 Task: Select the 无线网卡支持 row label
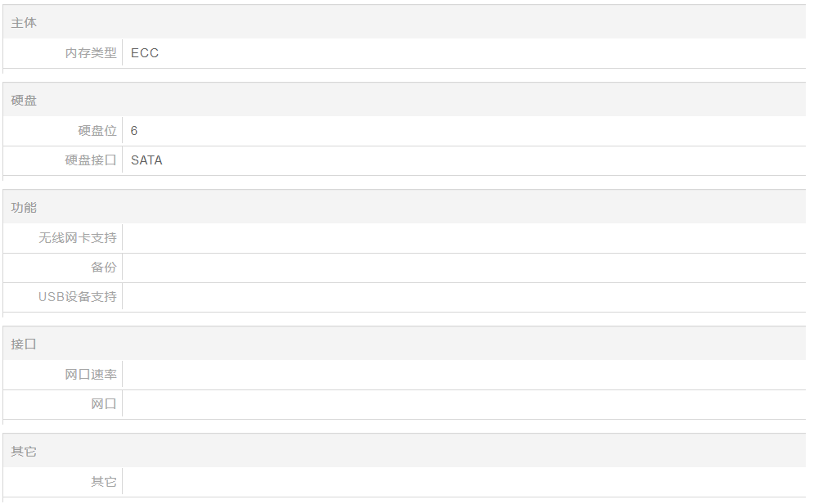(78, 238)
